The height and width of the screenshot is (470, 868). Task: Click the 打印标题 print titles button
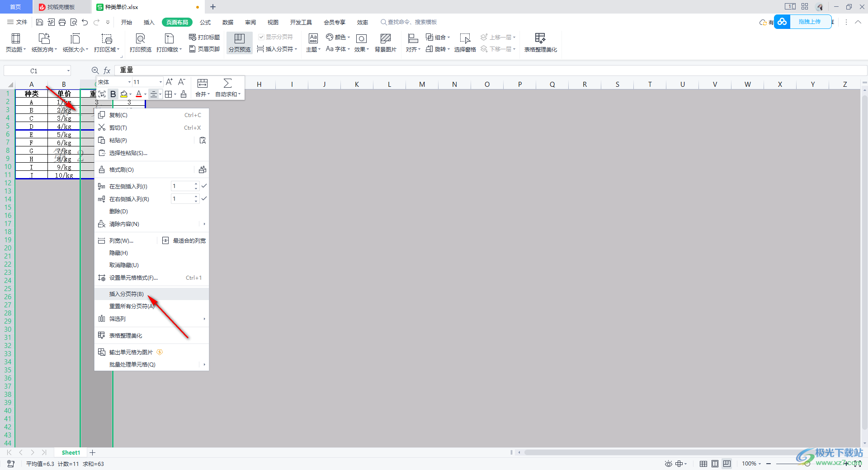tap(204, 37)
